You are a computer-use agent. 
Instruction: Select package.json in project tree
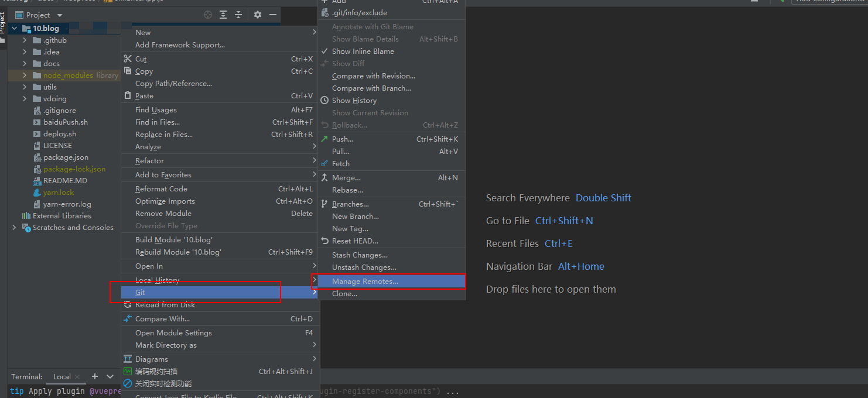coord(66,157)
